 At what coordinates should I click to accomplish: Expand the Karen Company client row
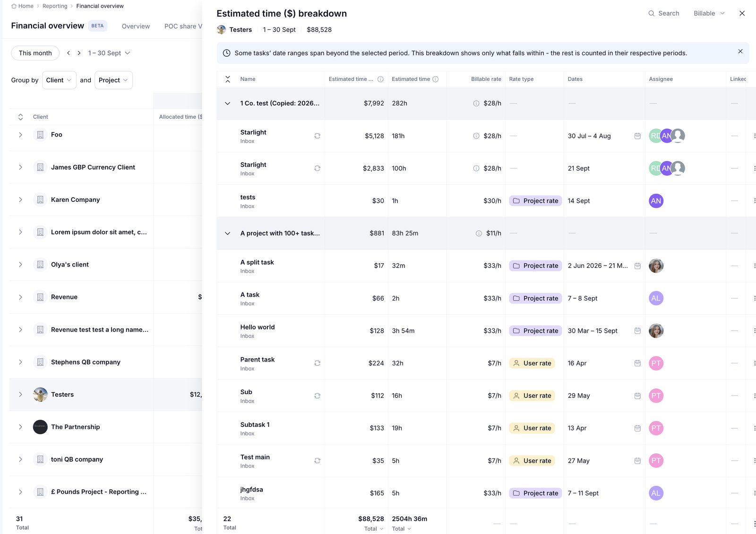click(x=20, y=200)
